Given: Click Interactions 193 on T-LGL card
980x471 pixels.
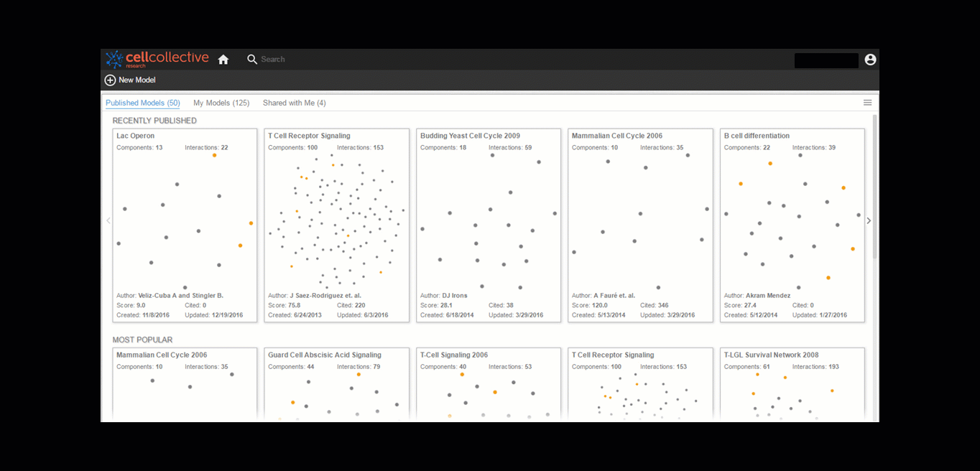Looking at the screenshot, I should (833, 367).
